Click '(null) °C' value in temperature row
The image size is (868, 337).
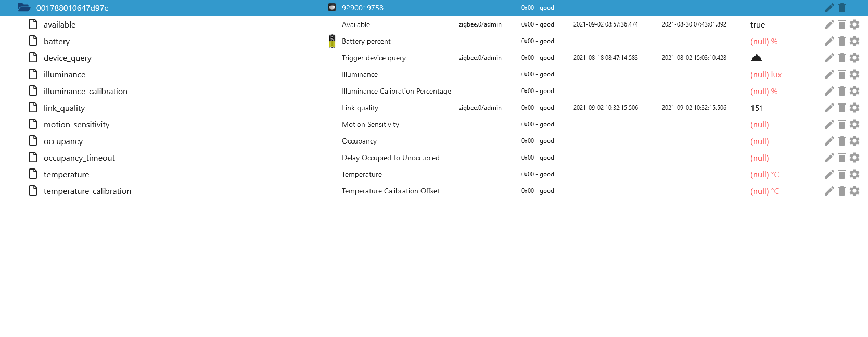(765, 175)
